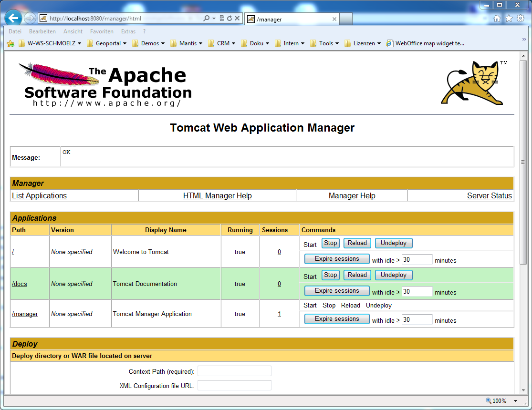Click the Back navigation arrow
The height and width of the screenshot is (410, 532).
click(12, 19)
